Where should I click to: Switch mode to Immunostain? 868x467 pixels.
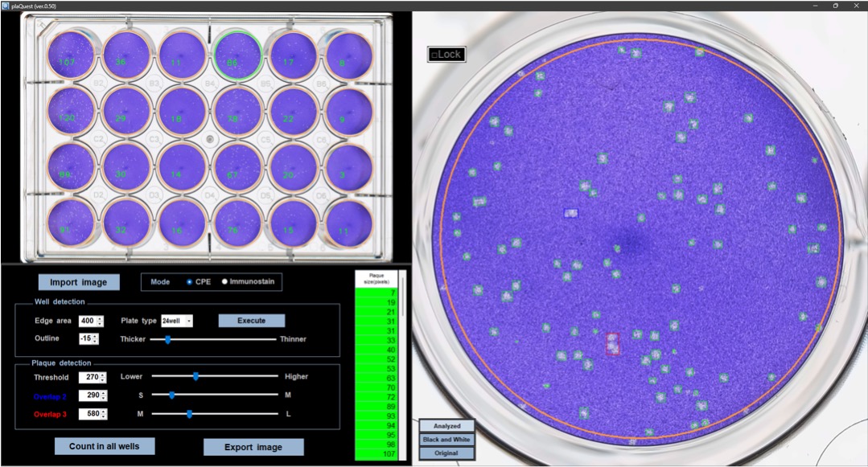[224, 282]
